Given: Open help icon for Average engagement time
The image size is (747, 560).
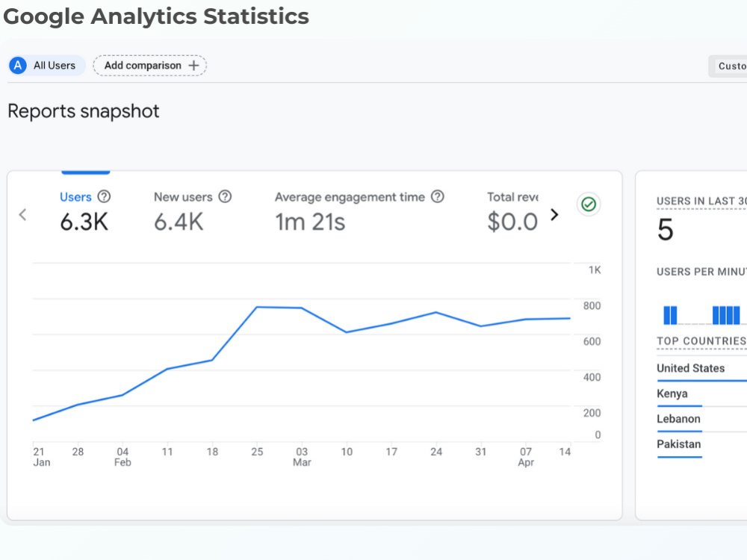Looking at the screenshot, I should tap(437, 196).
